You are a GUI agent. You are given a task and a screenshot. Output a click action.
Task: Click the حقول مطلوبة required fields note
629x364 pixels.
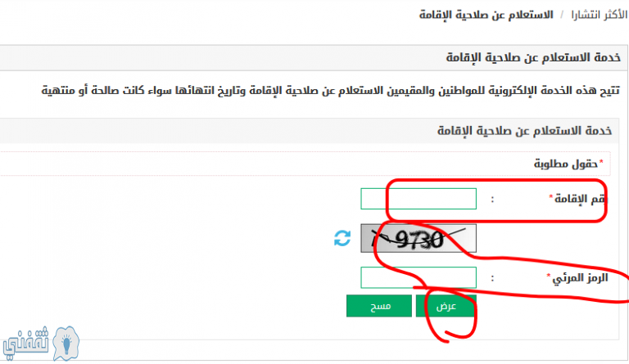(566, 164)
